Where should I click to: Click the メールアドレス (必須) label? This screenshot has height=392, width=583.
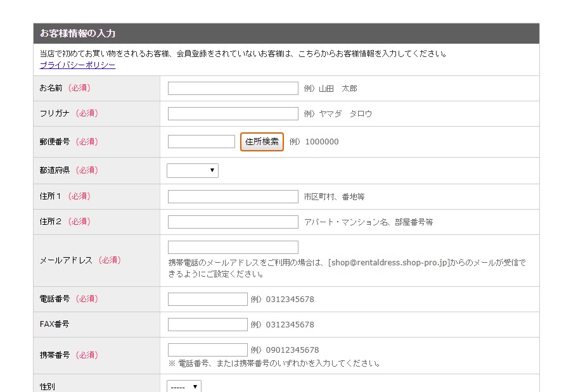pos(80,260)
